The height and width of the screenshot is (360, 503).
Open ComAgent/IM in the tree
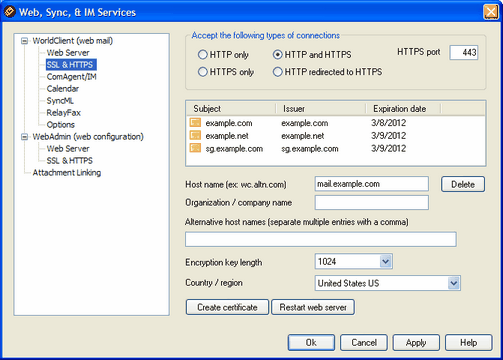(x=71, y=77)
